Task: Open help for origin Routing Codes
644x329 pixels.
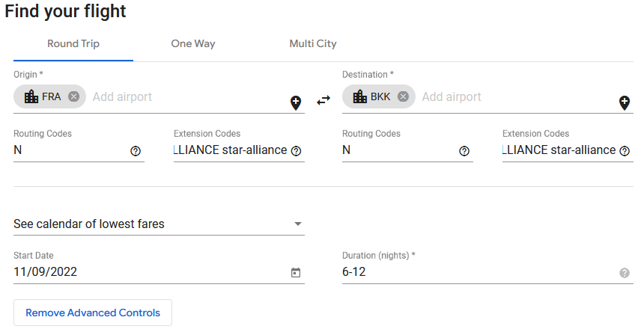Action: (x=136, y=151)
